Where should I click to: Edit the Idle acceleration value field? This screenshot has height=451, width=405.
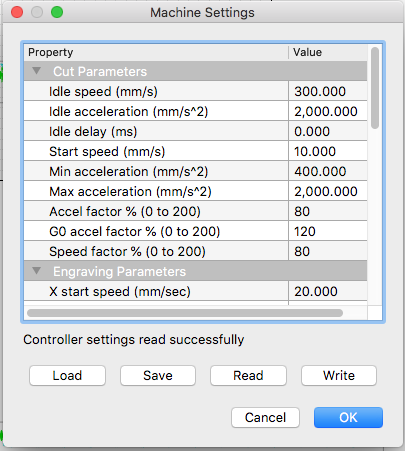click(328, 111)
